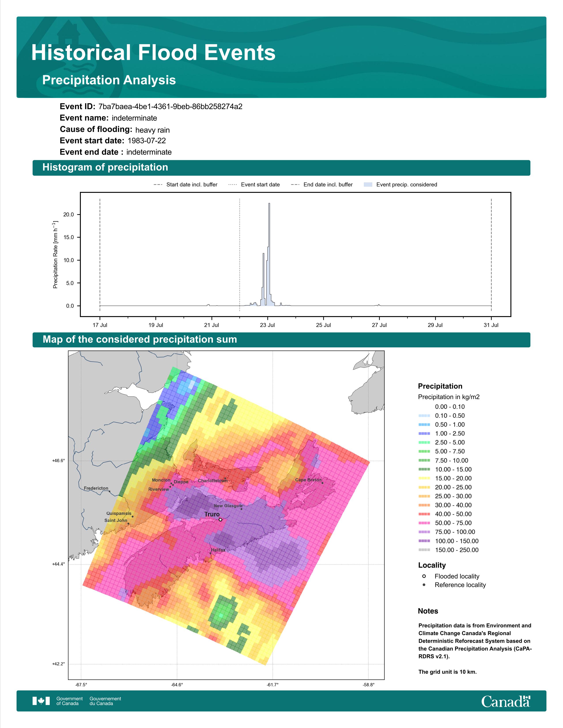Click the 20.00 - 25.00 precipitation swatch
The width and height of the screenshot is (563, 728).
click(424, 487)
